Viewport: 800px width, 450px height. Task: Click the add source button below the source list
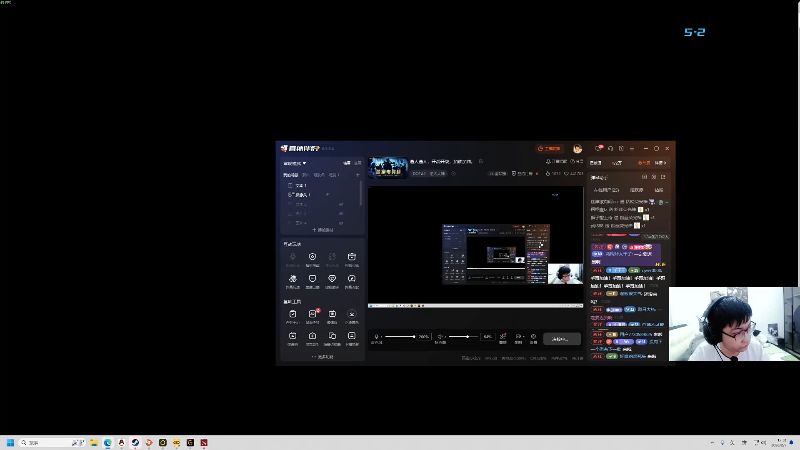322,230
